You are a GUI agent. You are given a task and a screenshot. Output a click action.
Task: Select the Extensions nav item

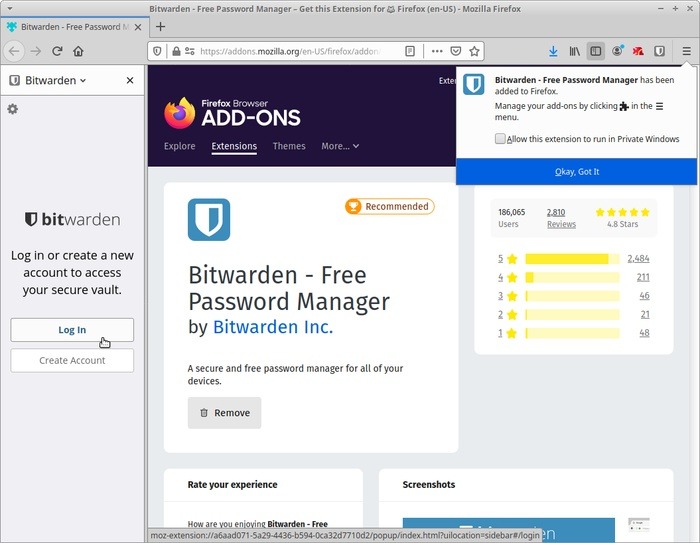pyautogui.click(x=234, y=146)
